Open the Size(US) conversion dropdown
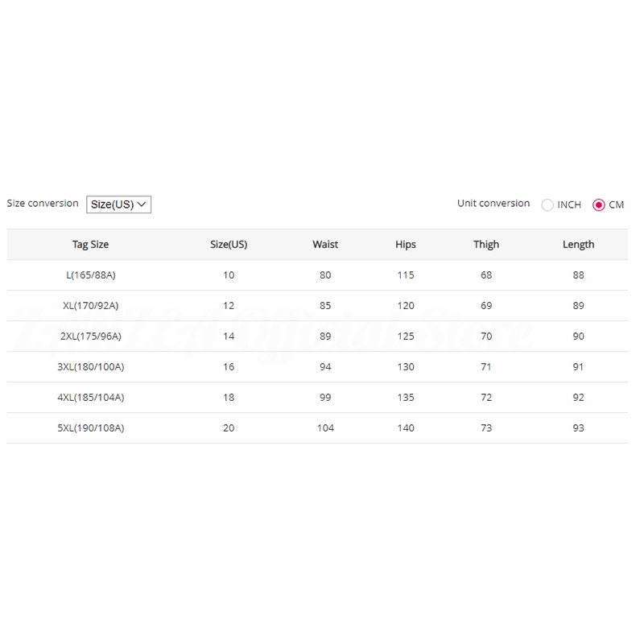644x644 pixels. click(118, 204)
